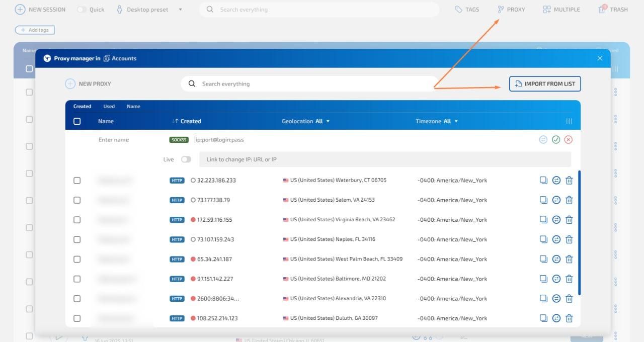
Task: Open the Tags panel in the top bar
Action: (x=466, y=9)
